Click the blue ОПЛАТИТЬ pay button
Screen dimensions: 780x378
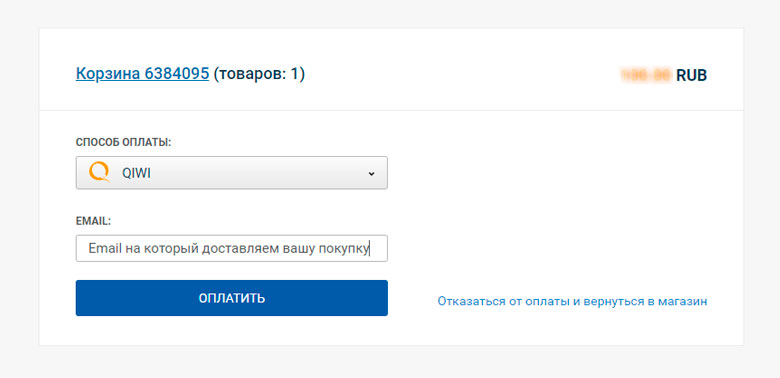click(232, 298)
